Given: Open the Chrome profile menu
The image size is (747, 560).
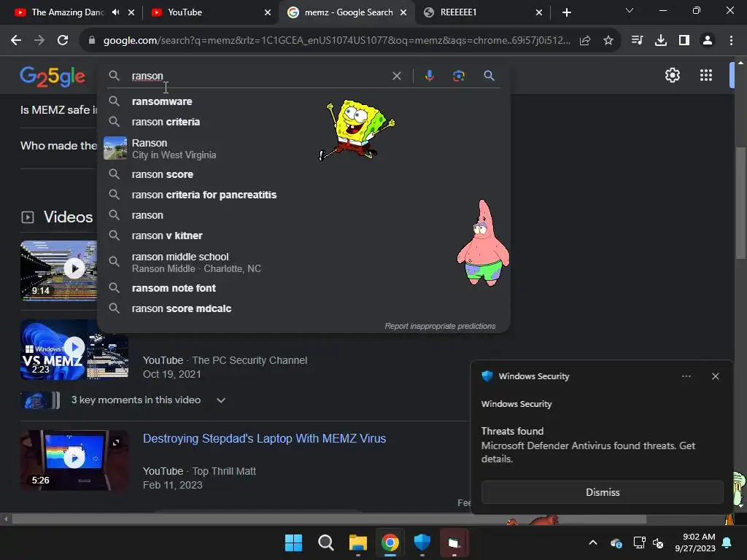Looking at the screenshot, I should [x=708, y=41].
